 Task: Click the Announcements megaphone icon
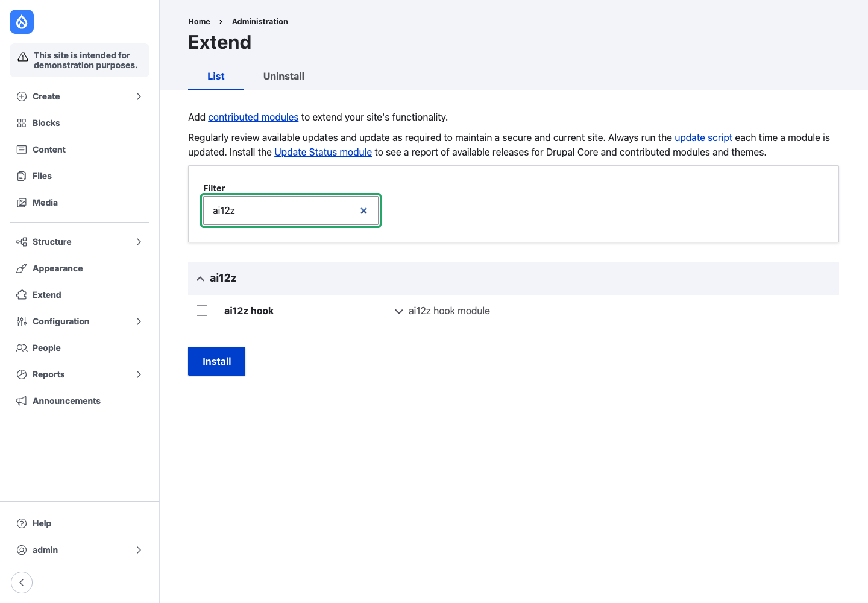coord(22,401)
